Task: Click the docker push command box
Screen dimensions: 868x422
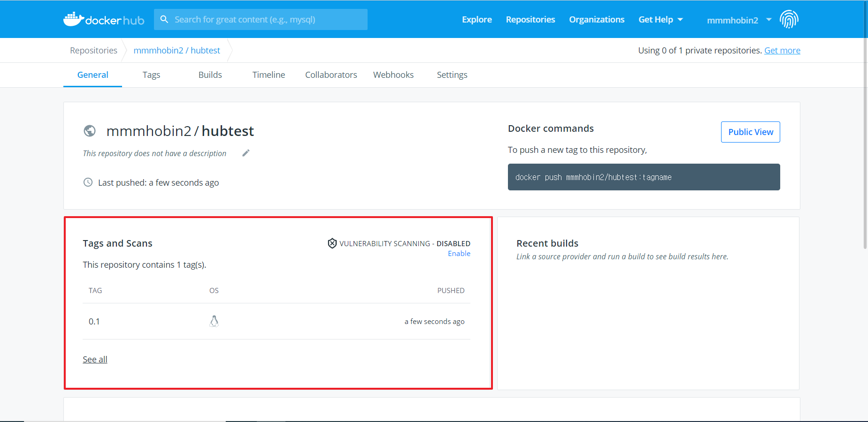Action: tap(644, 177)
